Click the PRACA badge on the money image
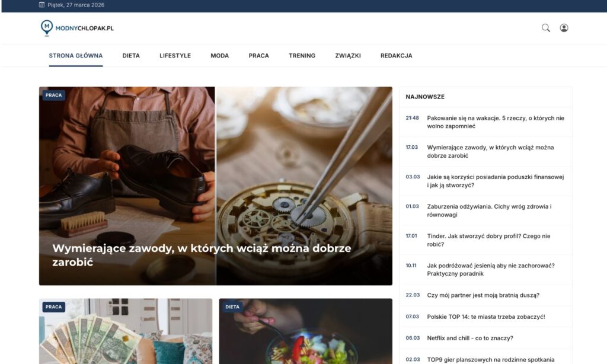607x364 pixels. [54, 307]
